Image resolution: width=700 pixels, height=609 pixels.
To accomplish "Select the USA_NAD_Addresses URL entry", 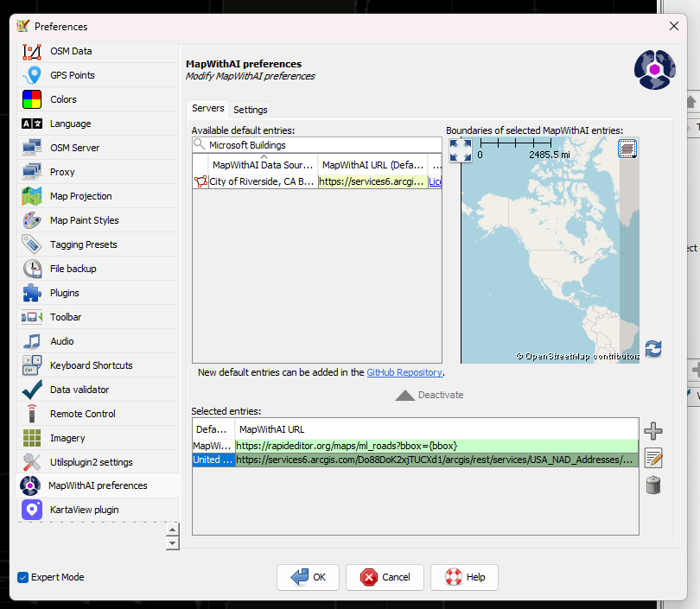I will click(x=436, y=460).
